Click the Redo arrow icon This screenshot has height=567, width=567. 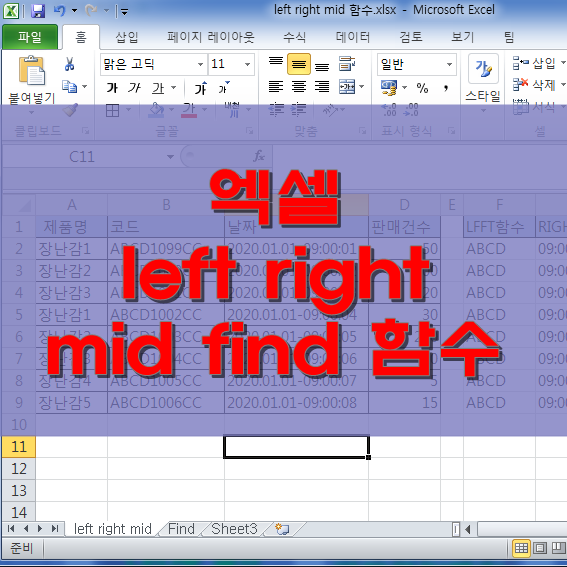point(91,11)
